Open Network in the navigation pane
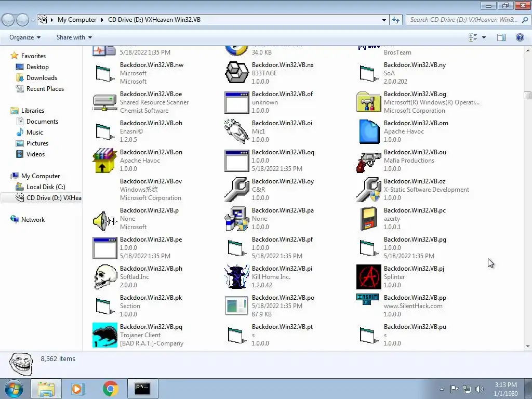This screenshot has height=399, width=532. pyautogui.click(x=33, y=220)
